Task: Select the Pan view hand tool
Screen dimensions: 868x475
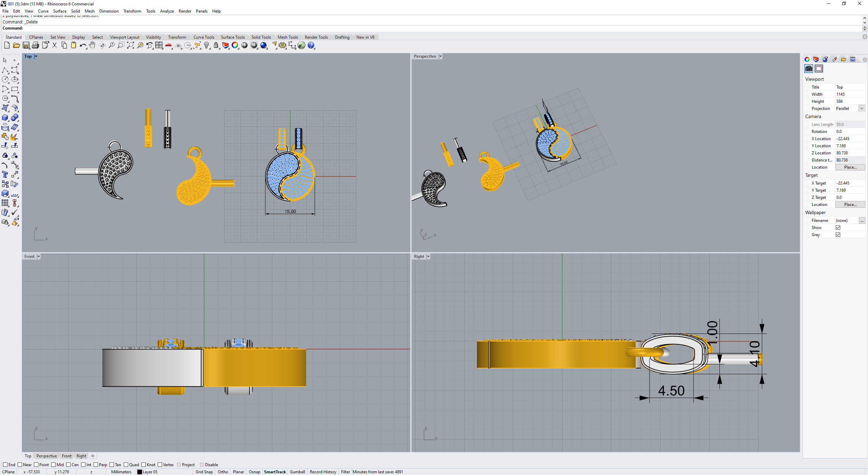Action: tap(92, 45)
